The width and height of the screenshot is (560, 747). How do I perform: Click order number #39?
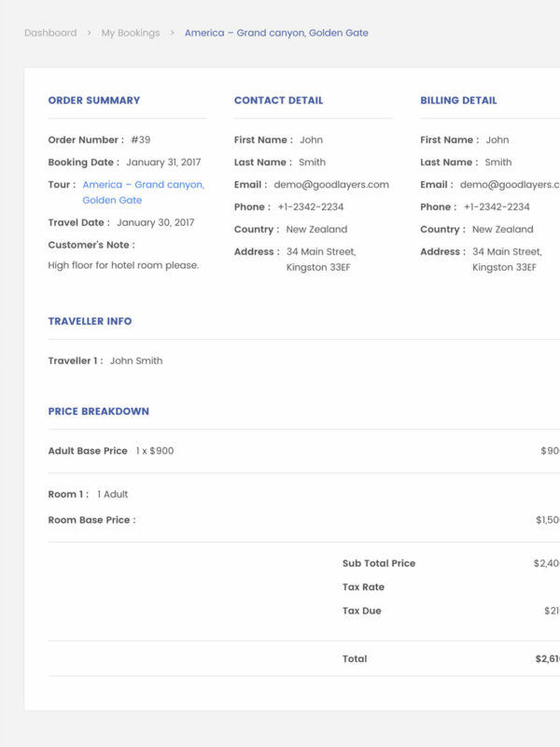[140, 140]
